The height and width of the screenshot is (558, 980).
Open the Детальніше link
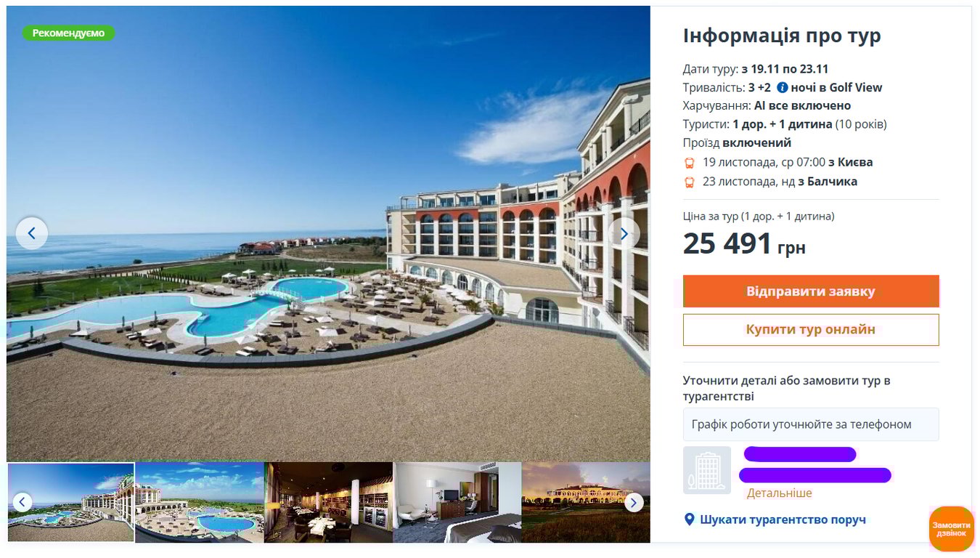780,493
